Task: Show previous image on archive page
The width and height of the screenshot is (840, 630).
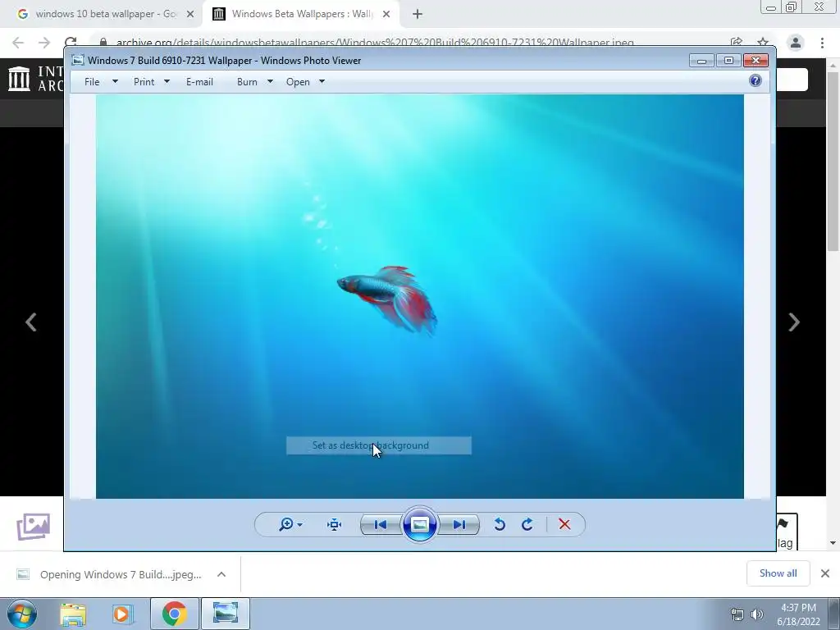Action: (x=31, y=322)
